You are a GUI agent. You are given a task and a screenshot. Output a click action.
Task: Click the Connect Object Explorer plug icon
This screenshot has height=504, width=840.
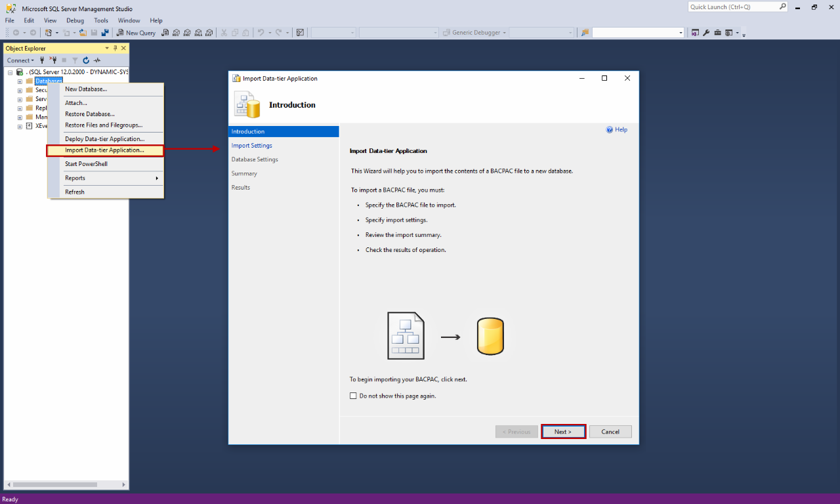click(42, 60)
